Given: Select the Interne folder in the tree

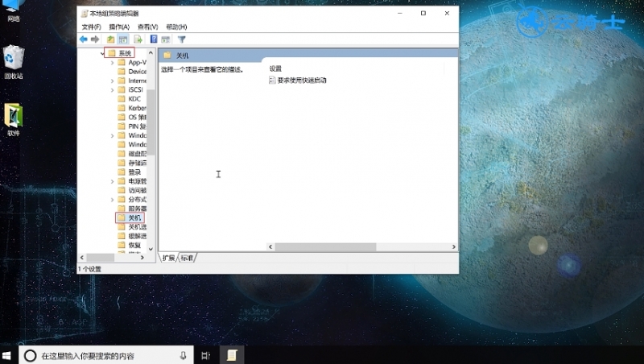Looking at the screenshot, I should [x=132, y=81].
